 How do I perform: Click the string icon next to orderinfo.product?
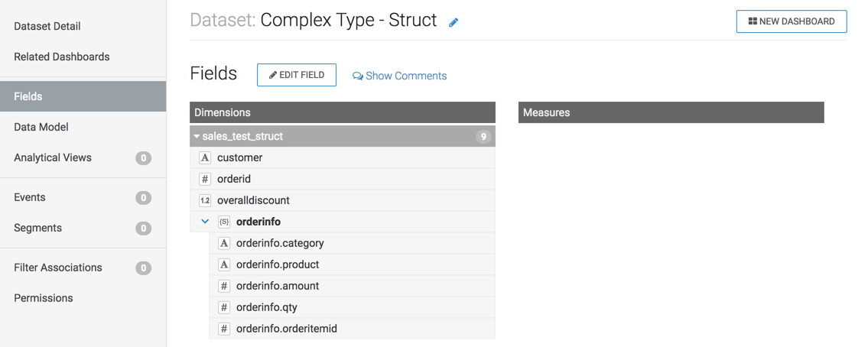point(224,264)
